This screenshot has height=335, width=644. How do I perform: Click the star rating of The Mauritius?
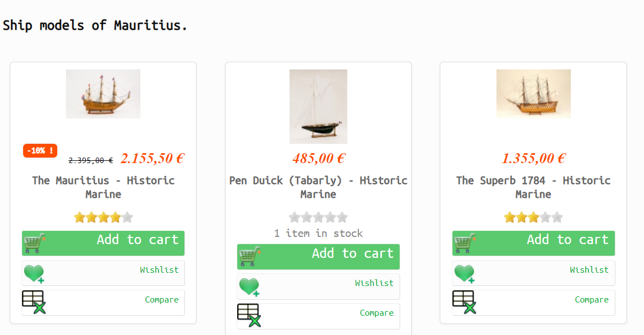103,217
